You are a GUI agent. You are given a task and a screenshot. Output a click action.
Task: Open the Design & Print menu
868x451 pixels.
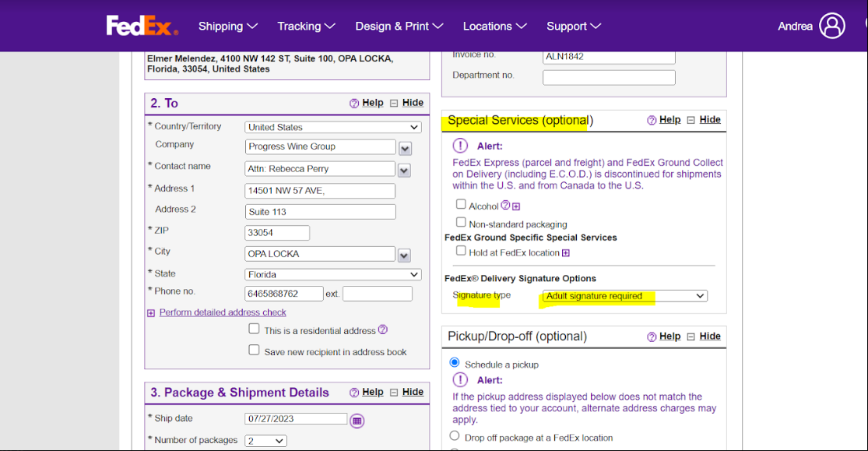tap(399, 26)
